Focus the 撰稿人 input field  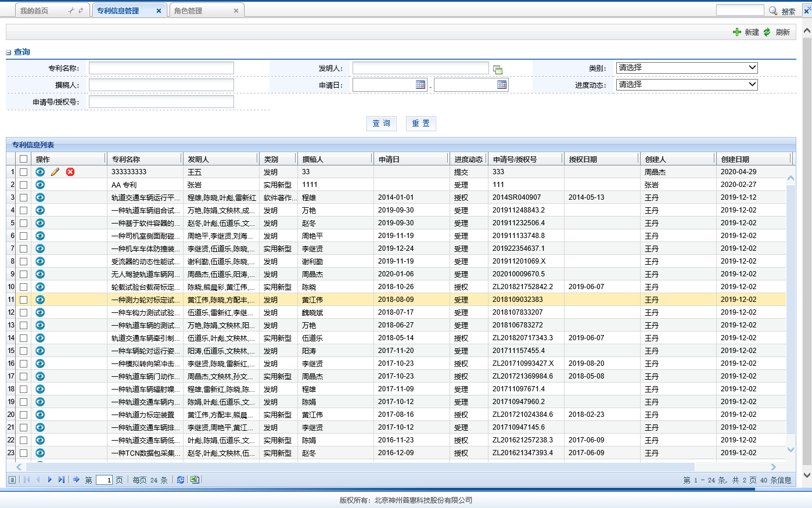(x=161, y=85)
